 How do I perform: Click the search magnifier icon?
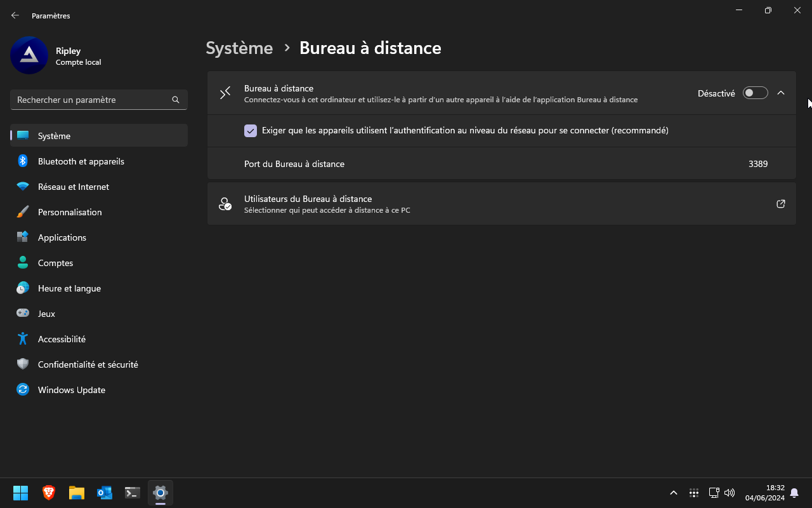[x=176, y=100]
